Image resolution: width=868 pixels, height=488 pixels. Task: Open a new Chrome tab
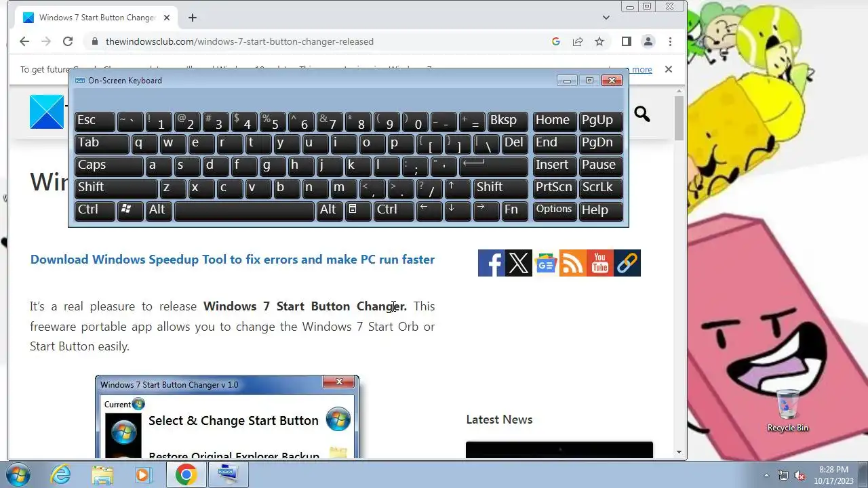(x=193, y=18)
